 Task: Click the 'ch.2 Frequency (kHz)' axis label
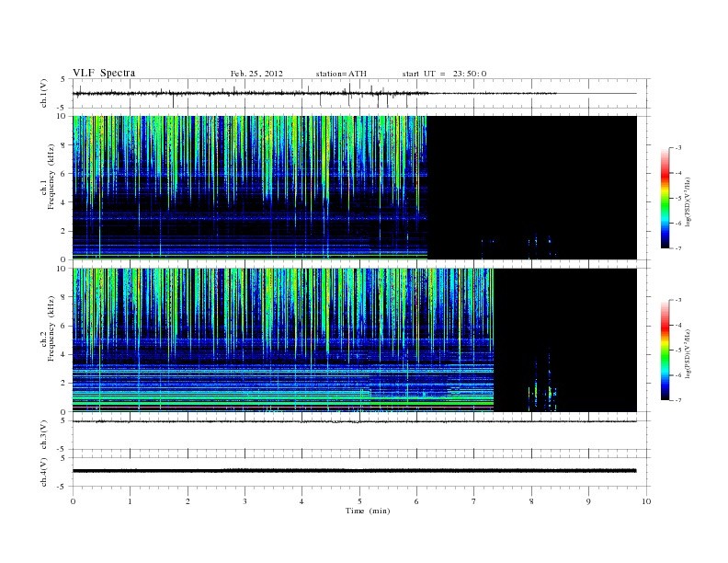pos(48,327)
